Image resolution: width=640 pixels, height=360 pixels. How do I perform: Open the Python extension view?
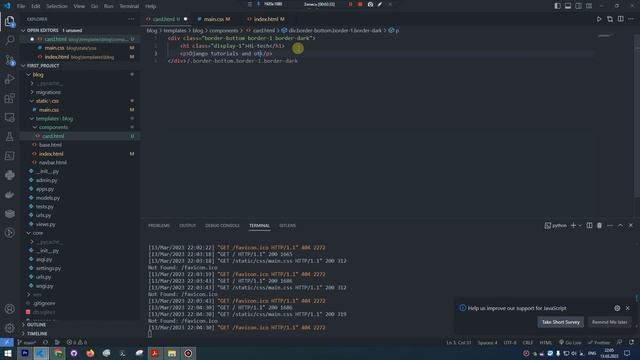(x=10, y=175)
